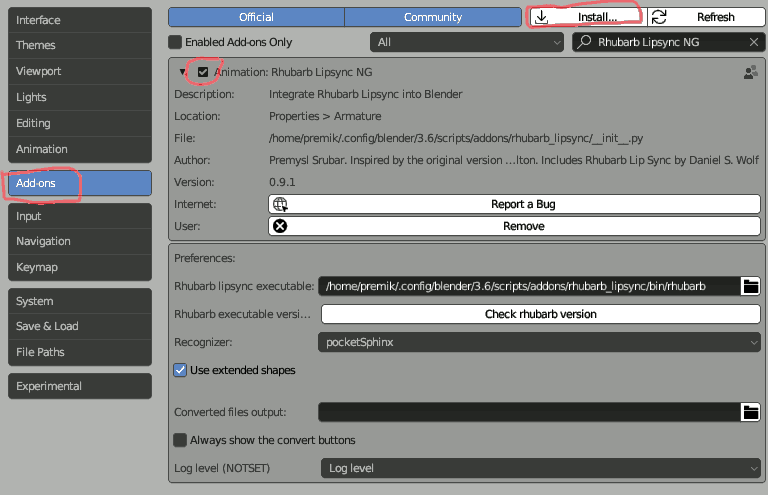Open the Input preferences section

pyautogui.click(x=80, y=216)
